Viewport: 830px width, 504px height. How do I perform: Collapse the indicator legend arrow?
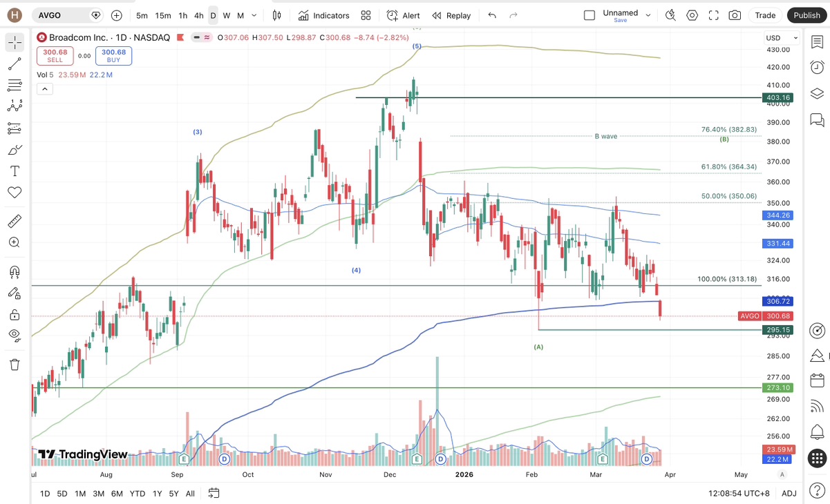(x=44, y=88)
